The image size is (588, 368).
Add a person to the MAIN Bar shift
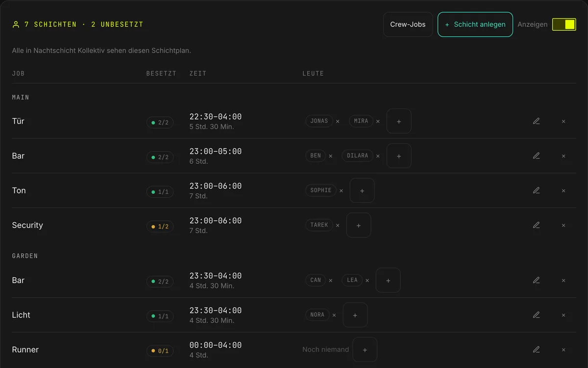pyautogui.click(x=399, y=156)
